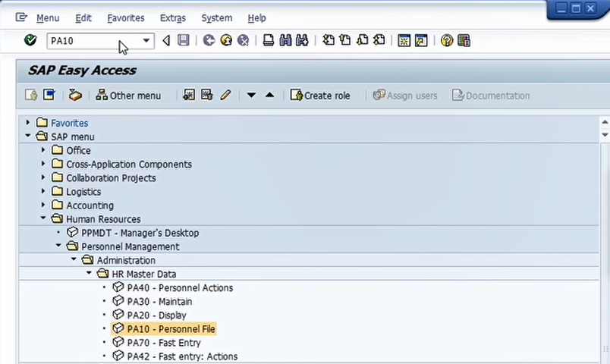
Task: Click the command field containing PA10
Action: tap(100, 41)
